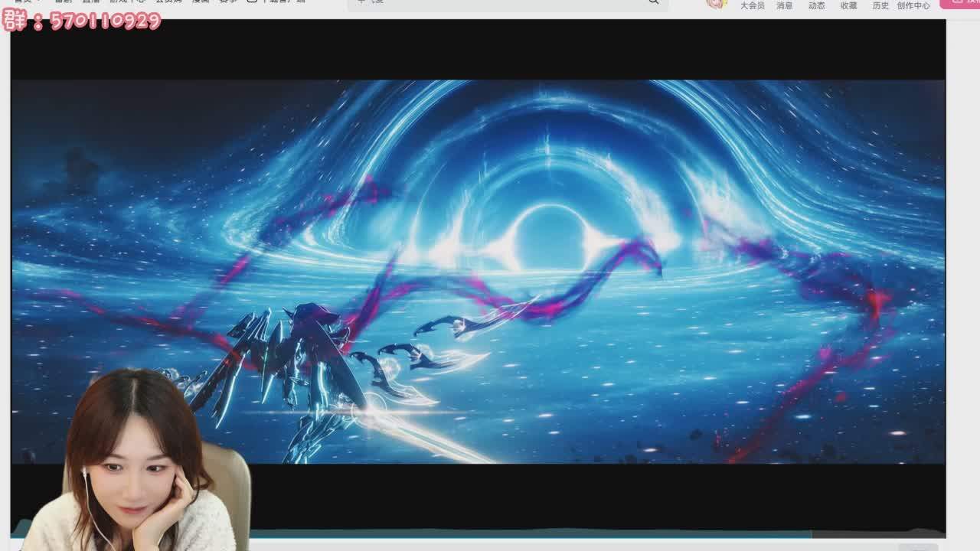Open 收藏 favorites in the top bar
The width and height of the screenshot is (980, 551).
pos(849,5)
